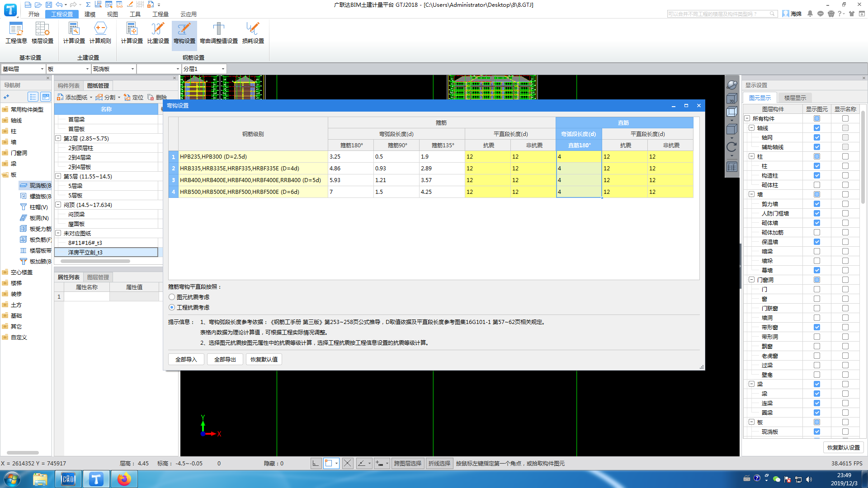Enable 显示名称 checkbox for 所有构件
Screen dimensions: 868x488
(845, 118)
